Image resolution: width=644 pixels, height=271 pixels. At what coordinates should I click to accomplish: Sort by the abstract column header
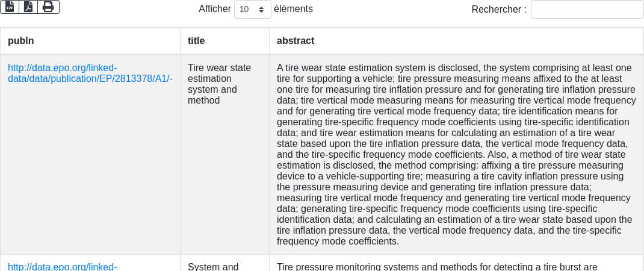click(296, 41)
